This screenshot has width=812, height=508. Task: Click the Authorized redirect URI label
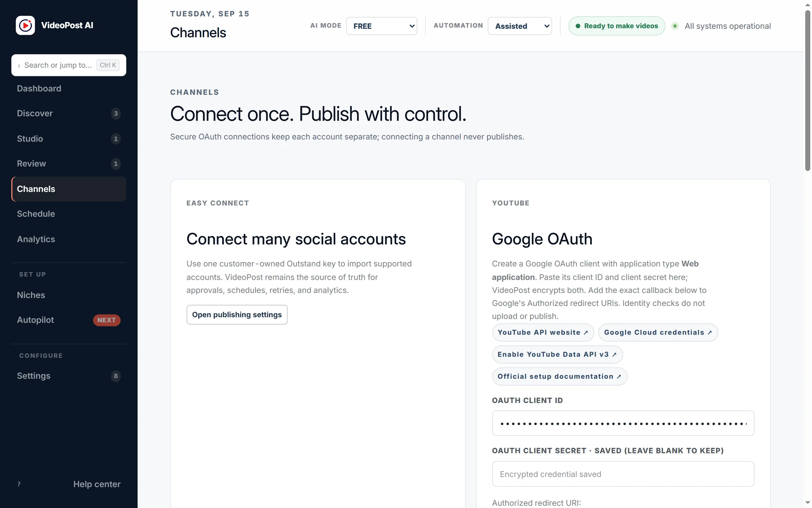pos(536,503)
